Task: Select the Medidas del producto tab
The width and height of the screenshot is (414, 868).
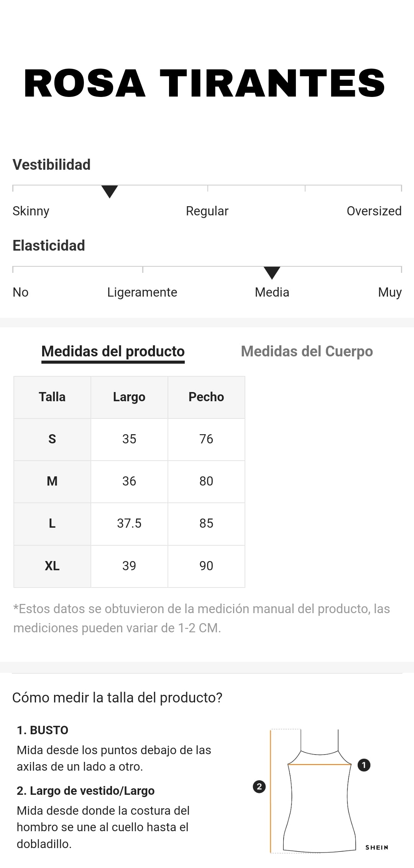Action: coord(113,351)
